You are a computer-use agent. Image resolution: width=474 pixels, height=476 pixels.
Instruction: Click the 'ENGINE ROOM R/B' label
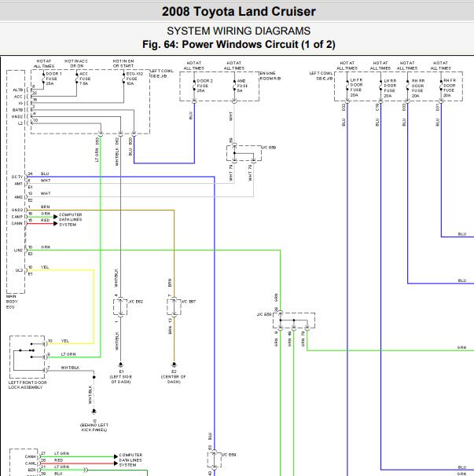[270, 76]
